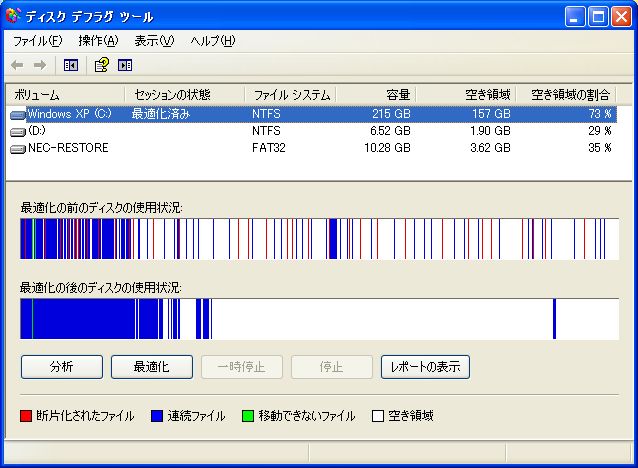Viewport: 638px width, 468px height.
Task: Select the NEC-RESTORE drive icon
Action: tap(17, 149)
